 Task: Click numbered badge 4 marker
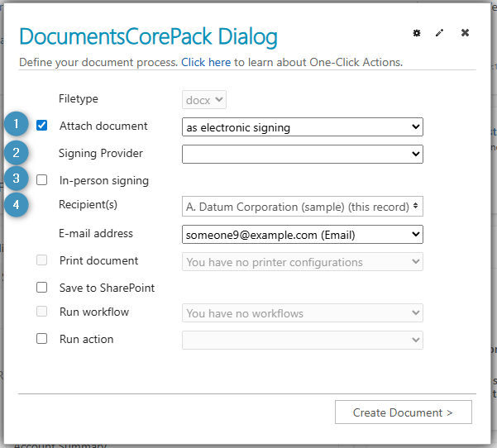pyautogui.click(x=16, y=204)
